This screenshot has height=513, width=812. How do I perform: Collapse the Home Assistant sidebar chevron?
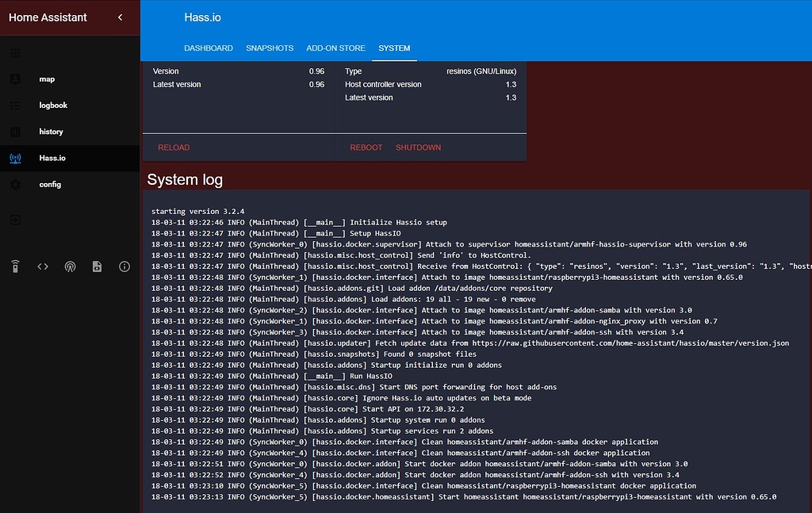[120, 17]
